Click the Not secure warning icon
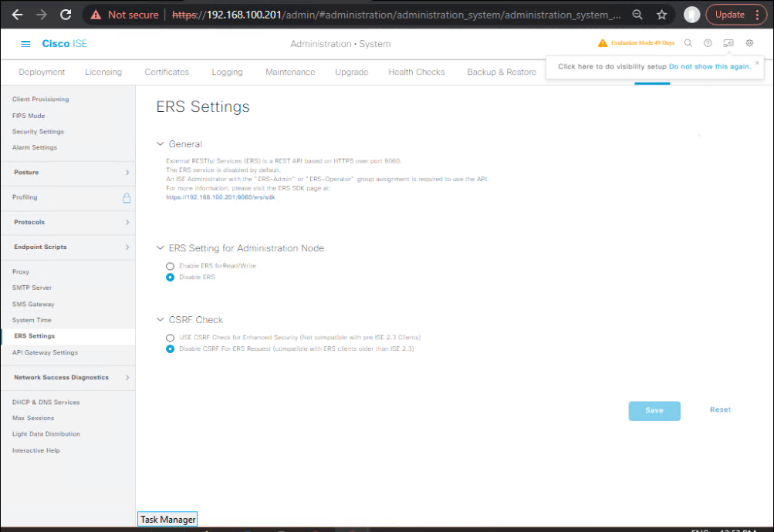 (x=96, y=15)
